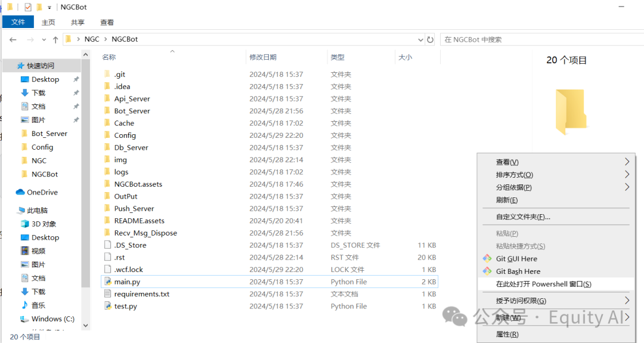Click the 快速访问 star icon
The image size is (644, 343).
click(x=20, y=66)
